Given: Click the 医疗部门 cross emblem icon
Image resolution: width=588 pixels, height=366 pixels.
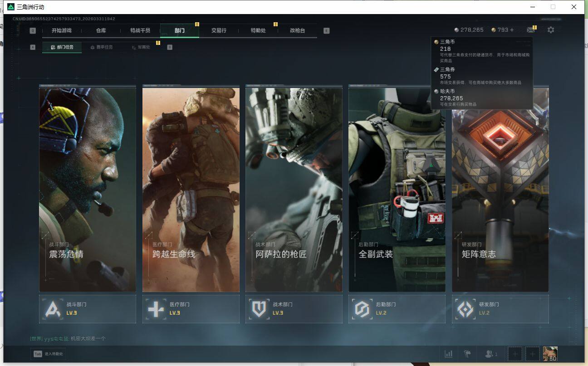Looking at the screenshot, I should click(157, 309).
